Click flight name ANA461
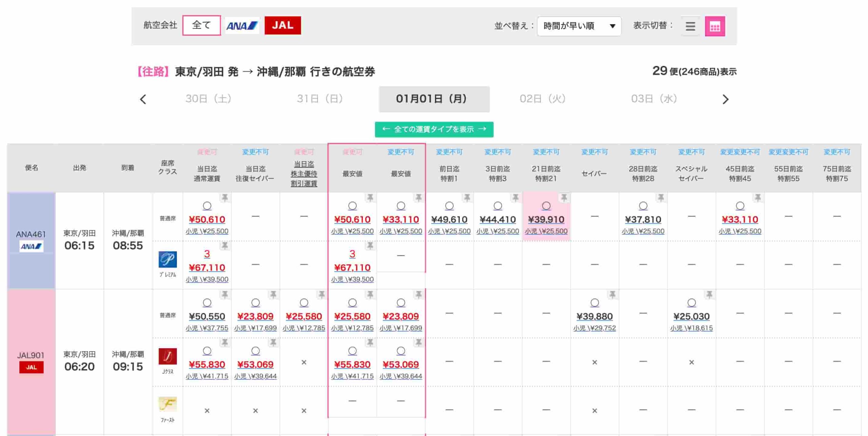The width and height of the screenshot is (868, 436). tap(31, 234)
